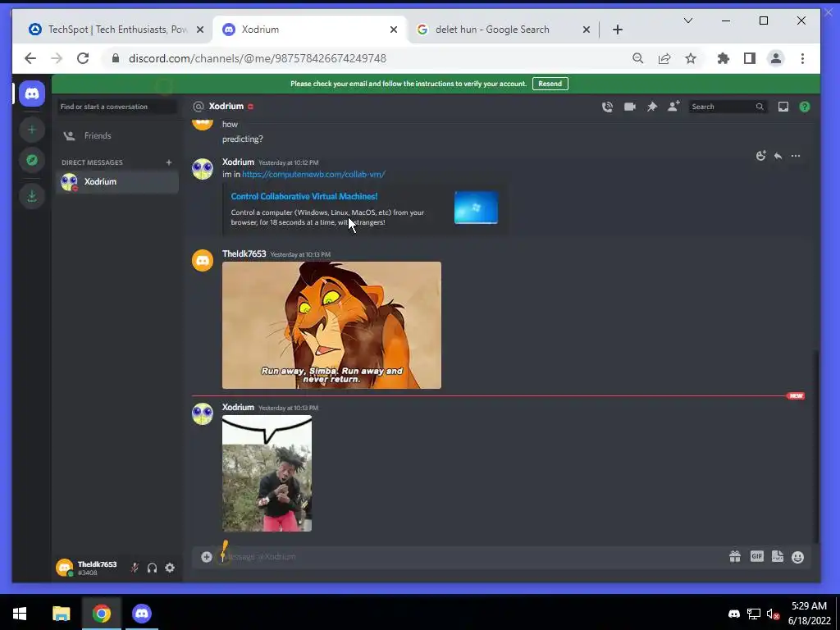Add friends to DM icon
Image resolution: width=840 pixels, height=630 pixels.
tap(673, 106)
